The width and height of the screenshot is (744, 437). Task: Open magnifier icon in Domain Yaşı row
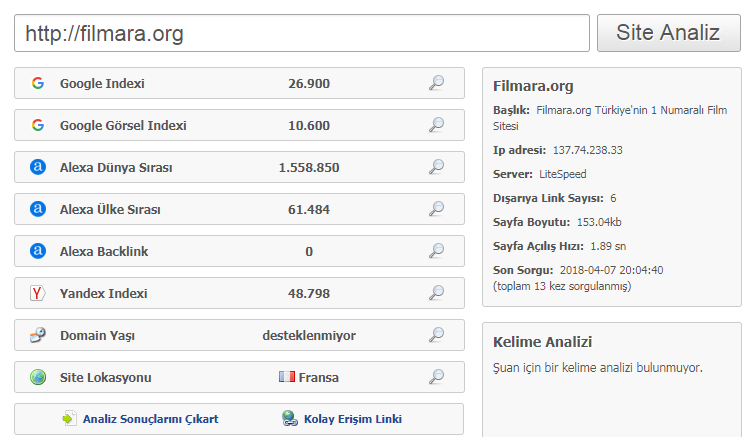[437, 335]
